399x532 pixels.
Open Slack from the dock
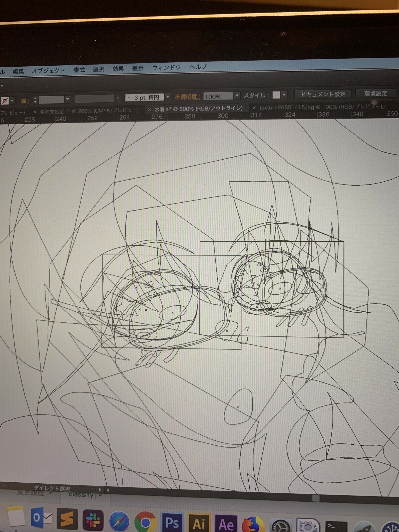[x=93, y=520]
